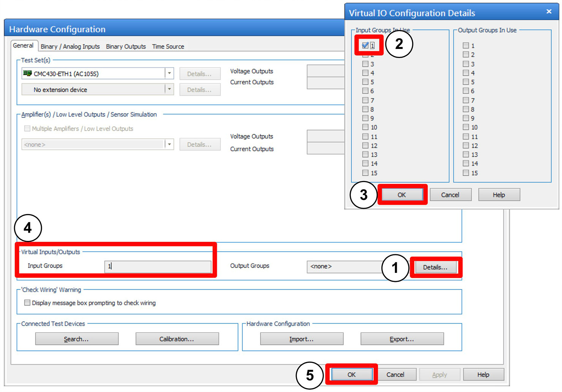Open the Binary Outputs tab
The width and height of the screenshot is (562, 392).
pos(126,46)
